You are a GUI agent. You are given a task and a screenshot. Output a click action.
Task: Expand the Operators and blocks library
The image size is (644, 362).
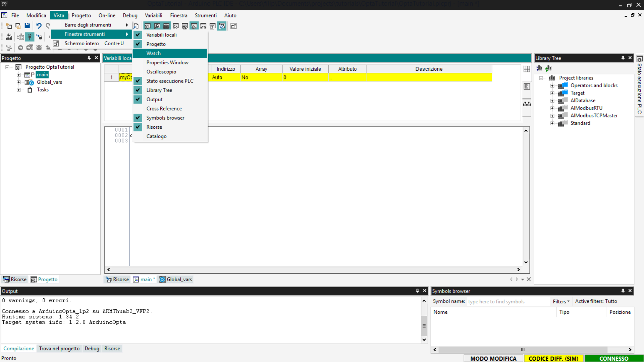552,85
